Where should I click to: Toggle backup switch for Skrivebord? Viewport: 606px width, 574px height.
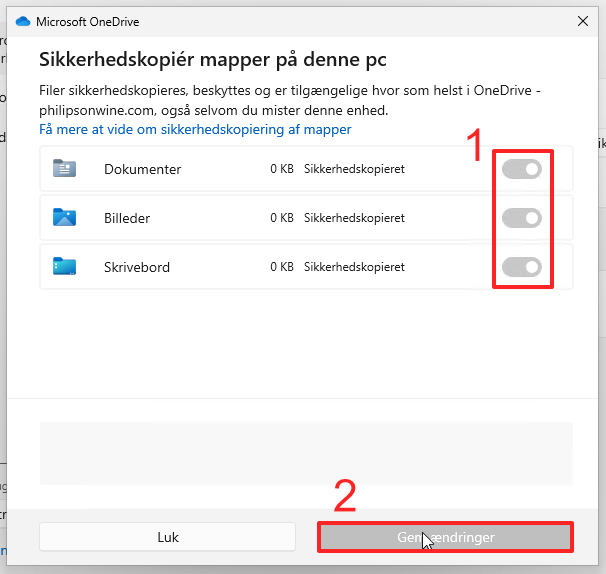click(522, 267)
